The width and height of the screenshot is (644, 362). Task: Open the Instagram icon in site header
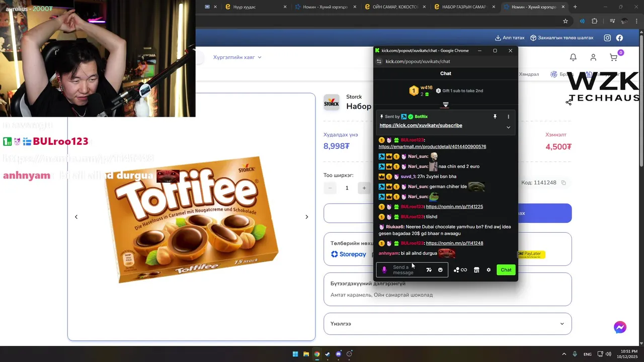[607, 38]
